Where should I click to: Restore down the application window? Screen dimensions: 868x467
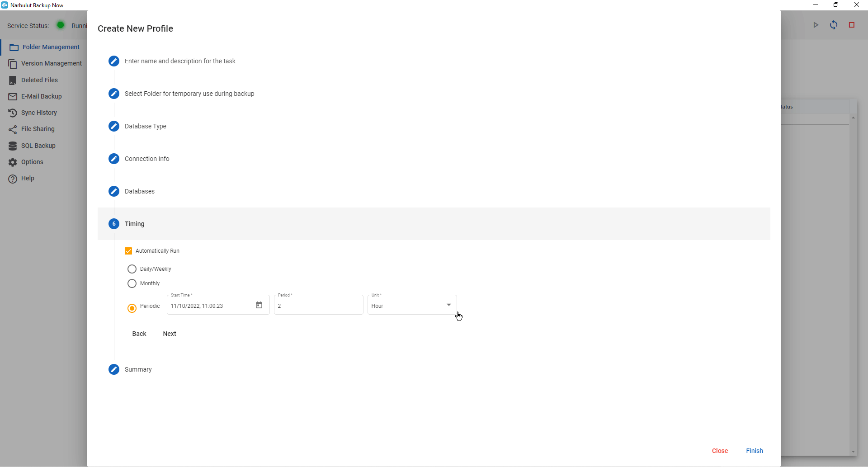coord(836,5)
